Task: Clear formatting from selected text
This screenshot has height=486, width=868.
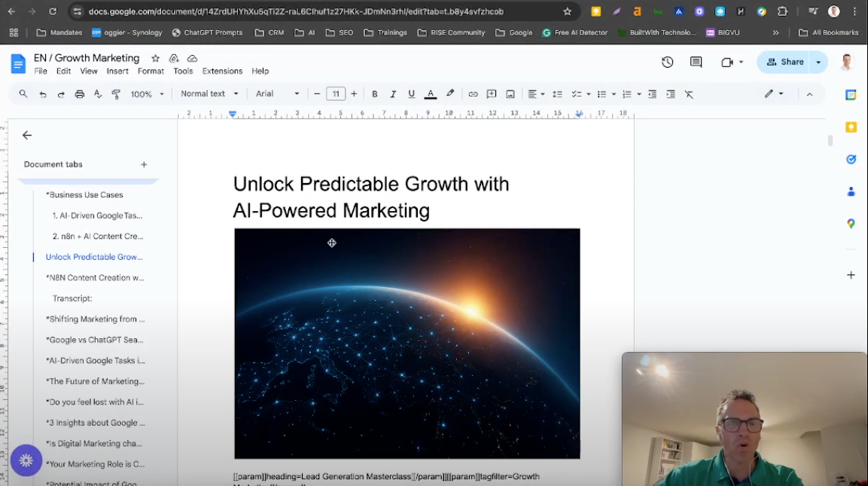Action: [x=689, y=94]
